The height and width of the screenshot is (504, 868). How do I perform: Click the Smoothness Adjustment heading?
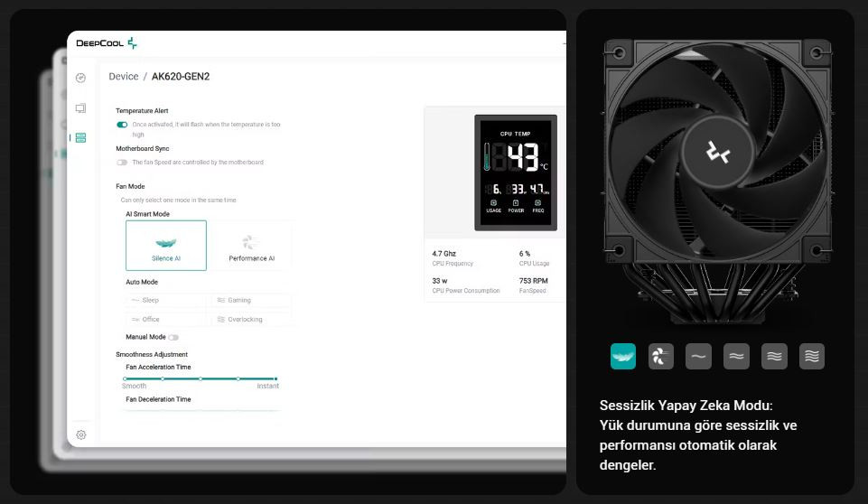pyautogui.click(x=152, y=354)
